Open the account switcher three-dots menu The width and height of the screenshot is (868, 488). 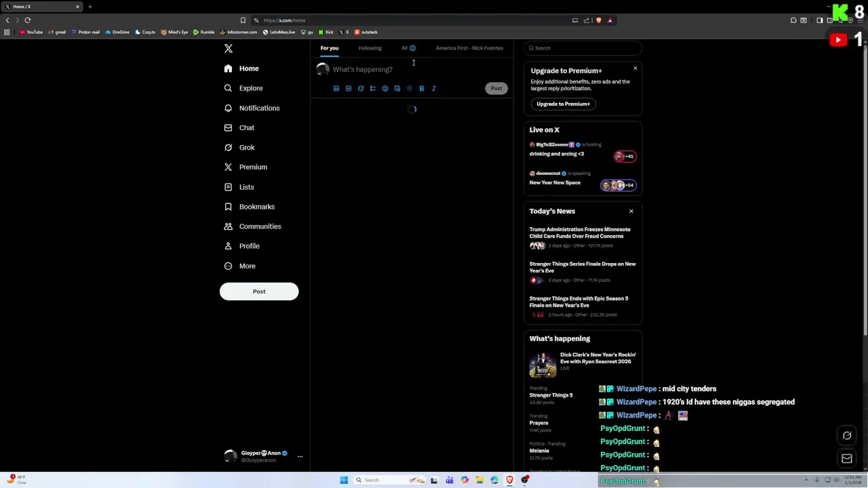pyautogui.click(x=300, y=456)
